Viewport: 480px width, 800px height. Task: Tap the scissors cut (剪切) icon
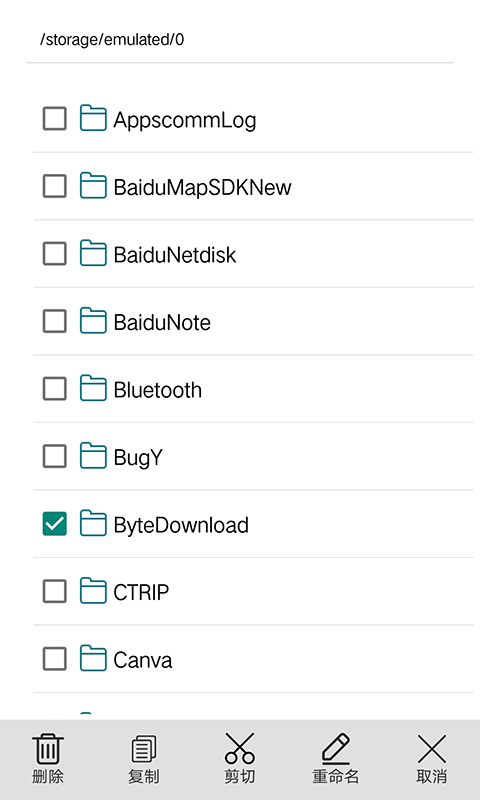coord(240,748)
